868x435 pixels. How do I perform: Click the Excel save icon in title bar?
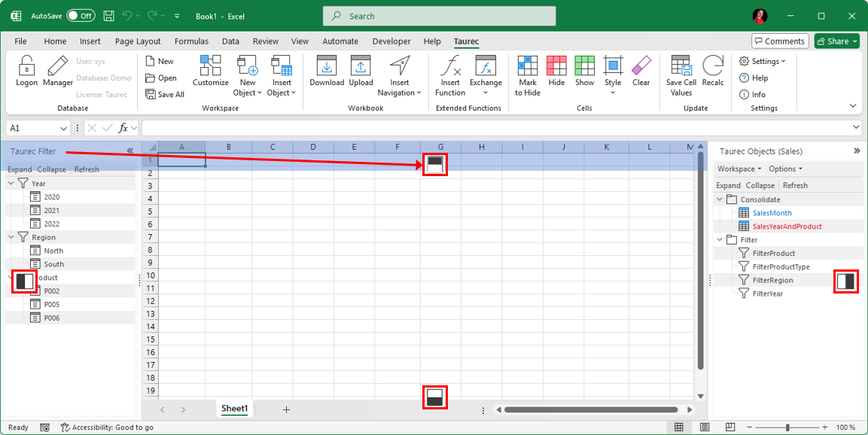(x=109, y=16)
